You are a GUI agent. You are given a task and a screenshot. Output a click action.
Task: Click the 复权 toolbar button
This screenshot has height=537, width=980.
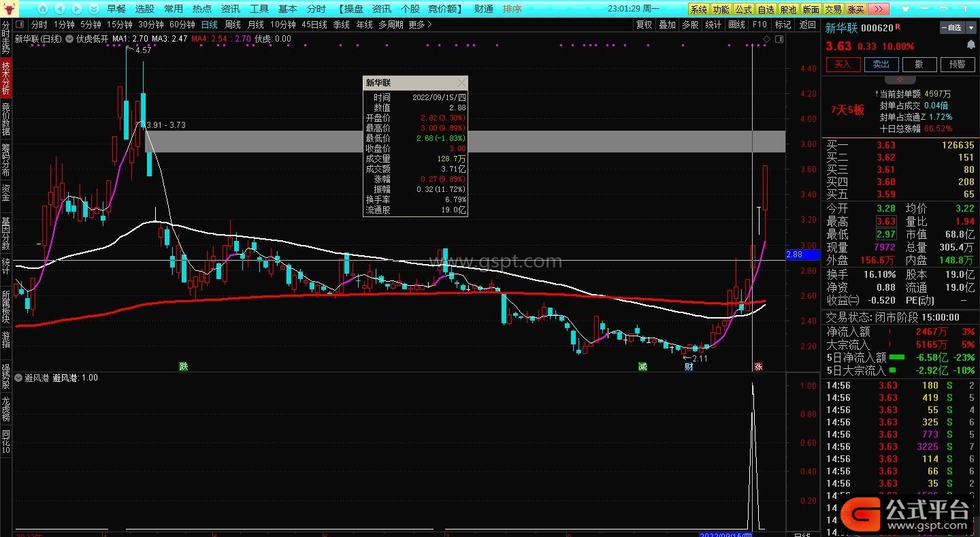tap(644, 25)
